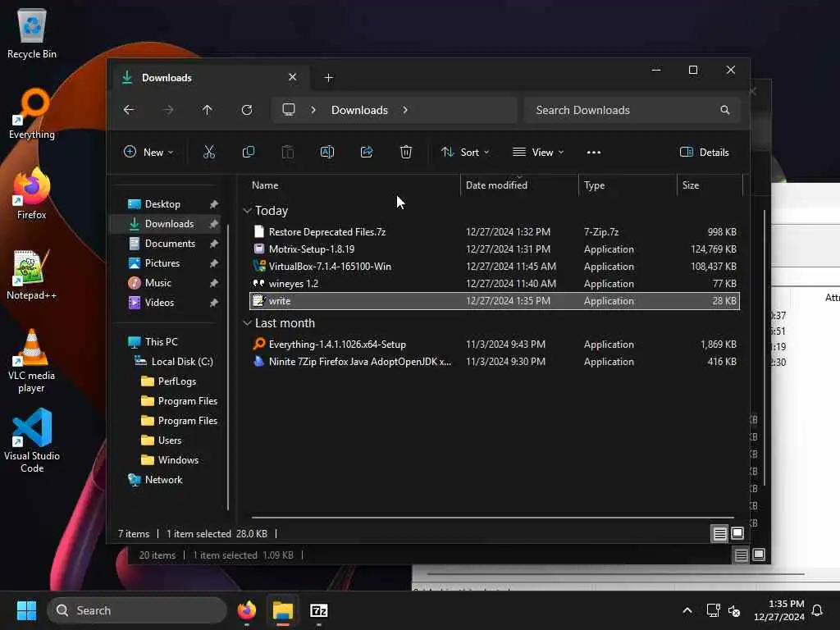Collapse the Today group

pos(247,211)
